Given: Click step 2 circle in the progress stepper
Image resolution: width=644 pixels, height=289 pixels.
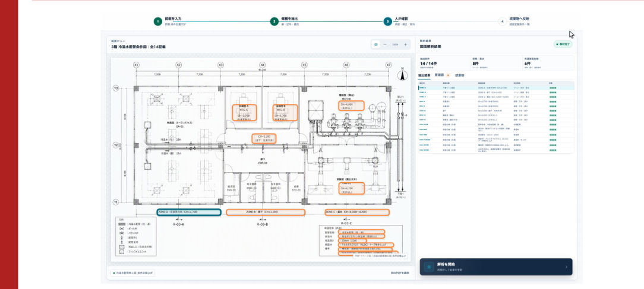Looking at the screenshot, I should point(274,21).
